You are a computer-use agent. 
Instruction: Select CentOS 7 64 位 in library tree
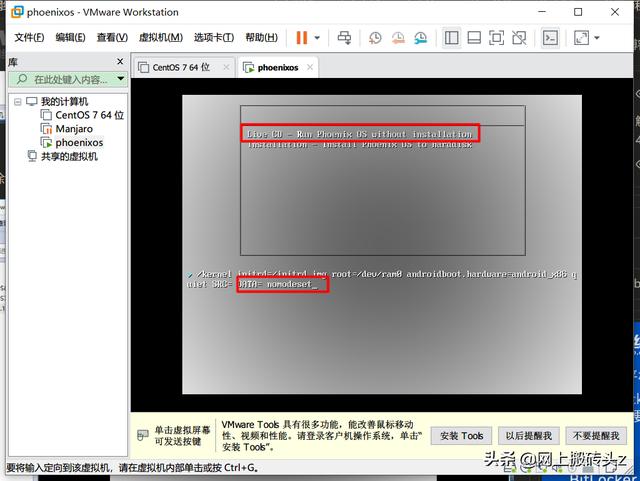pyautogui.click(x=89, y=115)
